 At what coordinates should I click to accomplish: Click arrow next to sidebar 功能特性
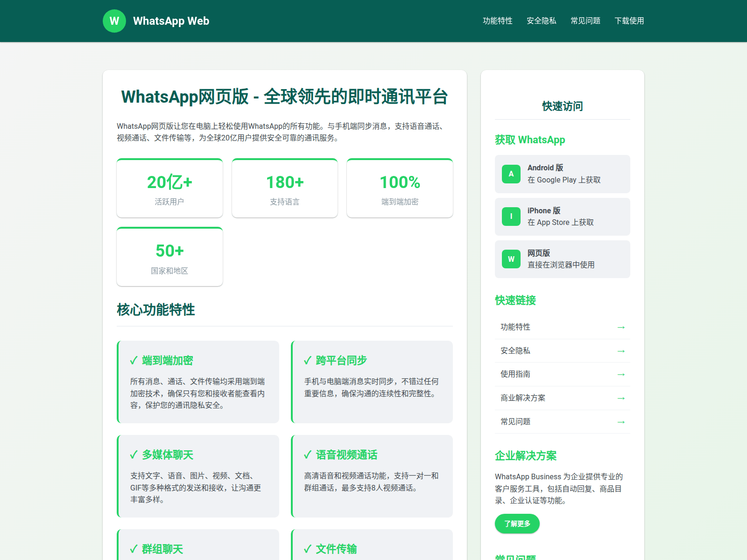point(621,327)
